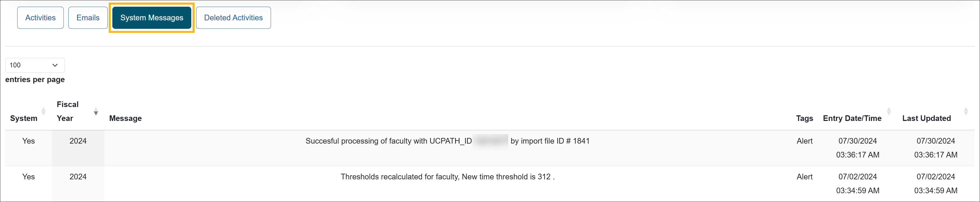Sort rows by Entry Date/Time header
The height and width of the screenshot is (202, 980).
click(852, 118)
